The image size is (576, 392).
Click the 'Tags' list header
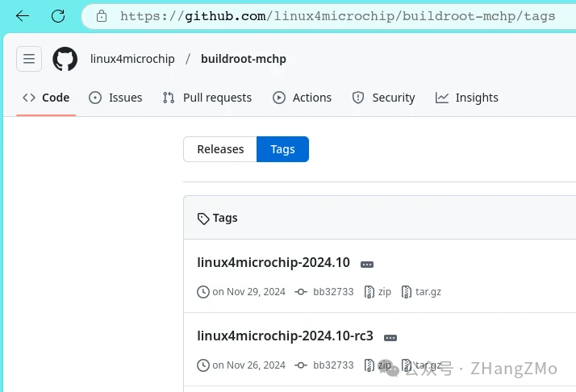coord(218,218)
